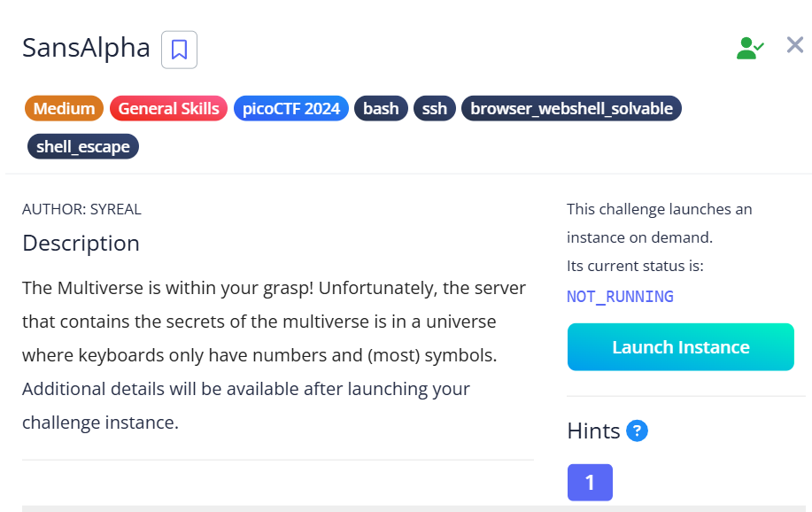Expand hint number 1

590,482
